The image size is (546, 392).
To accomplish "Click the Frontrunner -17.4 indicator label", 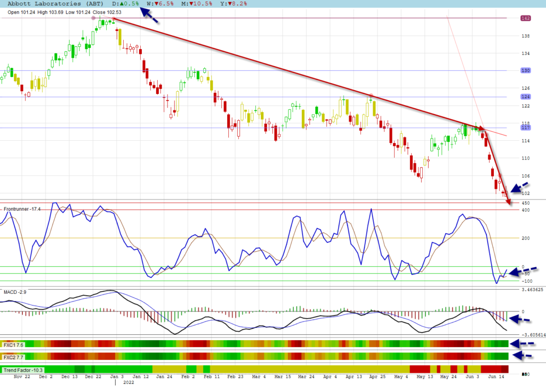I will pyautogui.click(x=22, y=209).
